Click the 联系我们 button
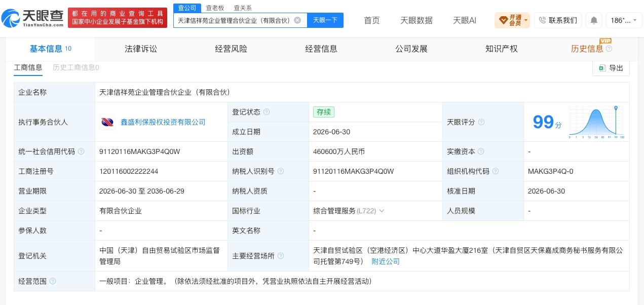Image resolution: width=644 pixels, height=305 pixels. [558, 20]
